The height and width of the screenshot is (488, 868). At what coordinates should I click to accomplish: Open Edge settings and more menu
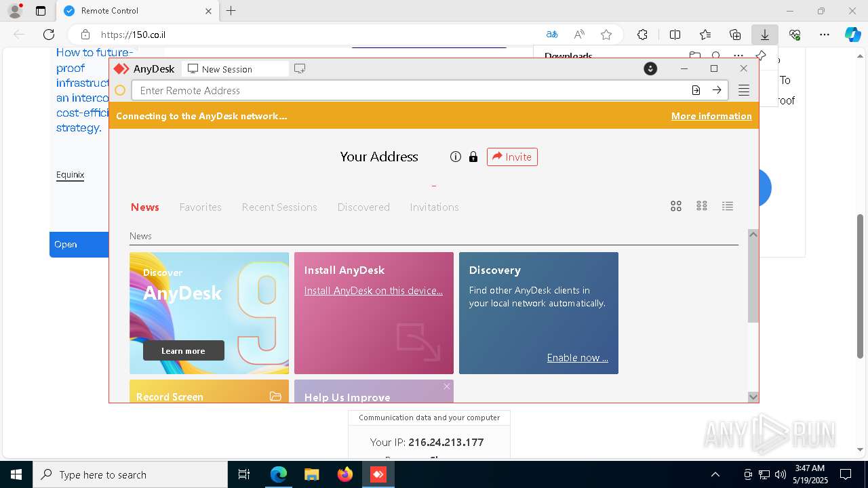point(825,35)
